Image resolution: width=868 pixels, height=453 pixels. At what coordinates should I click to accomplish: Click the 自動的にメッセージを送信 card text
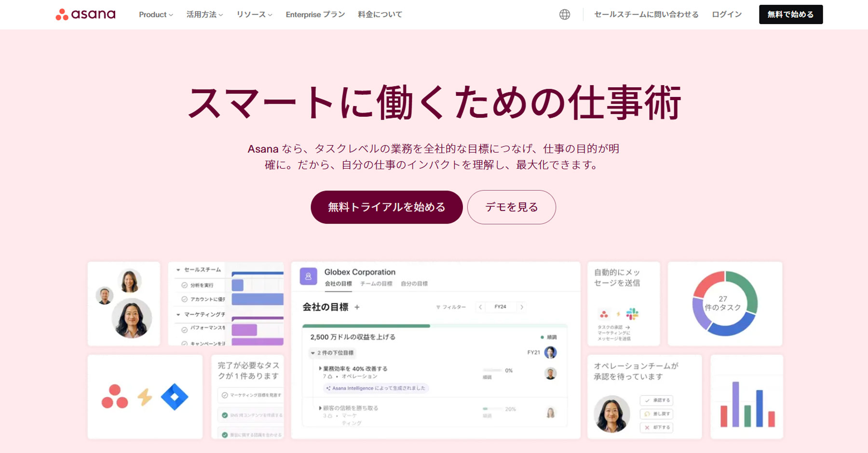coord(617,278)
